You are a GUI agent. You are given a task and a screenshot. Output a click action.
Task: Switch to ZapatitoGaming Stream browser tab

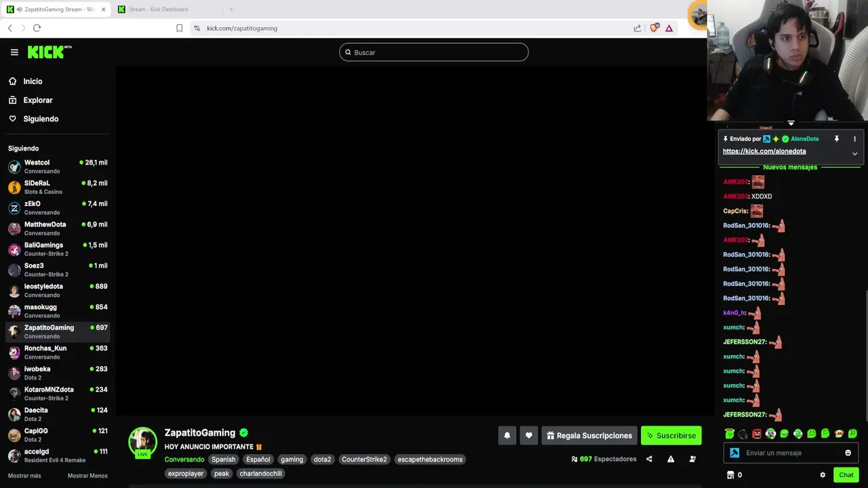point(57,9)
